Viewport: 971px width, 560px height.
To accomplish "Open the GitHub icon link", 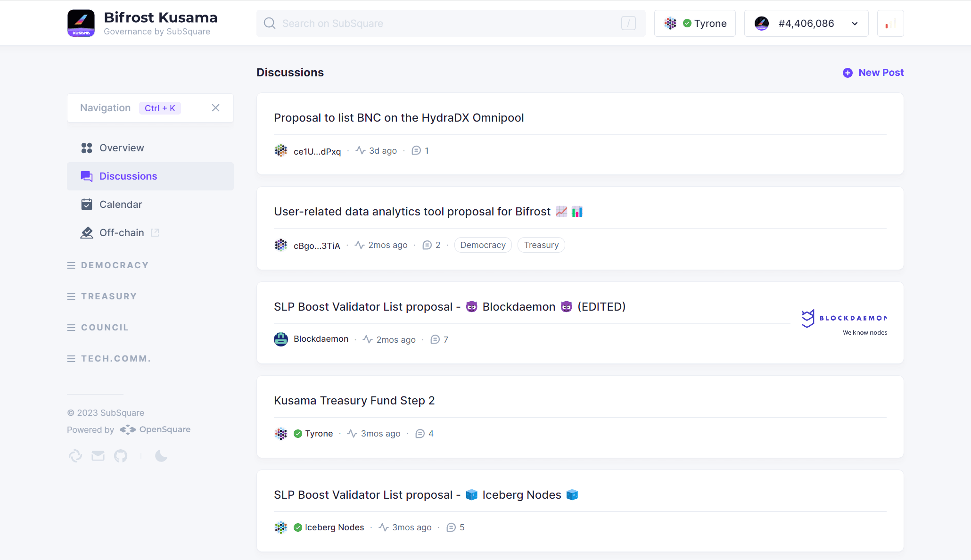I will tap(121, 456).
